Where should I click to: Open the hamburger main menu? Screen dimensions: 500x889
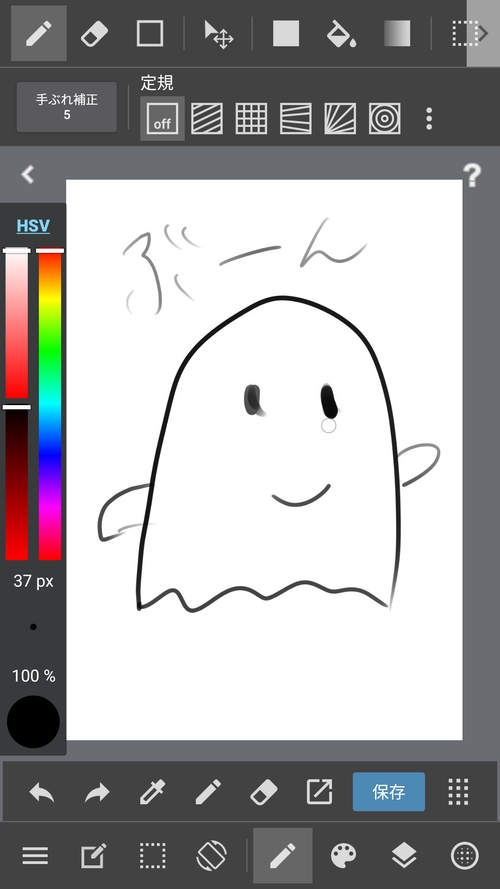[x=35, y=856]
